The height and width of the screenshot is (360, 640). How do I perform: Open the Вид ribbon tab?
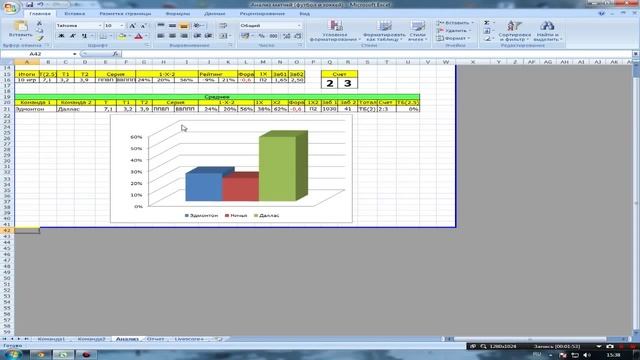pos(304,14)
